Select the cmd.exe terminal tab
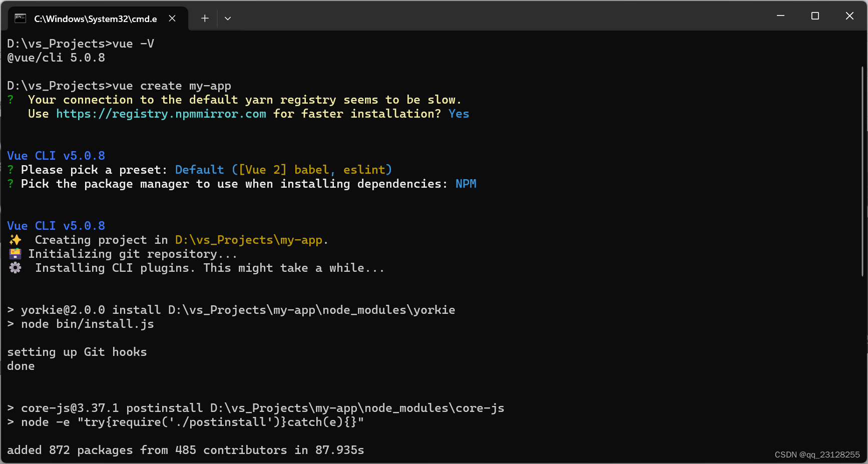 pyautogui.click(x=98, y=19)
